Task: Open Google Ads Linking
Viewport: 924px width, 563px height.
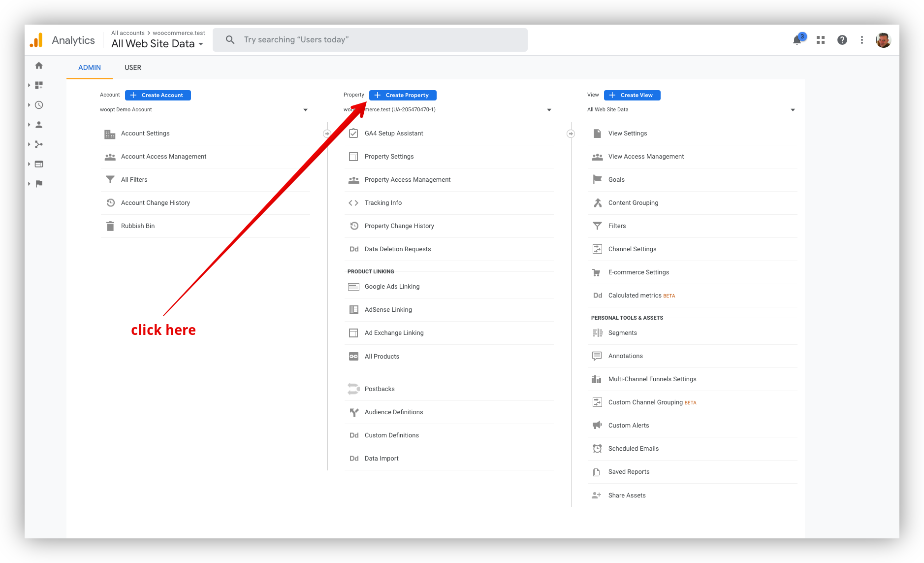Action: (449, 287)
